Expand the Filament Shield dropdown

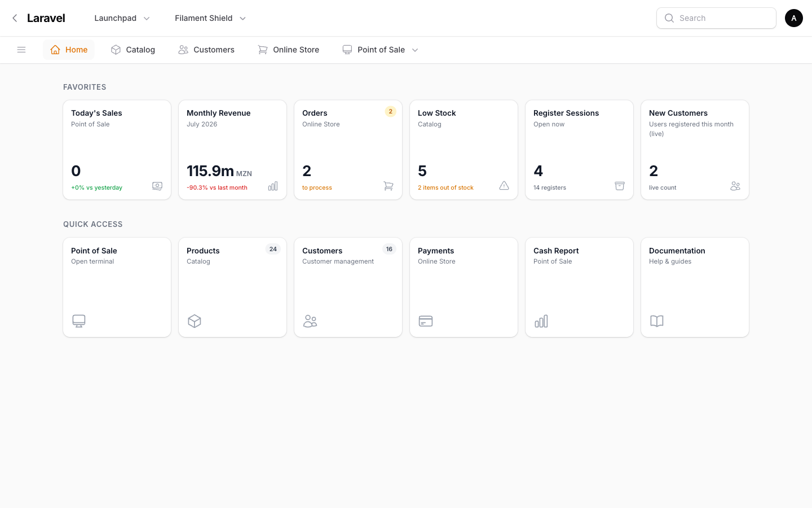click(x=210, y=18)
